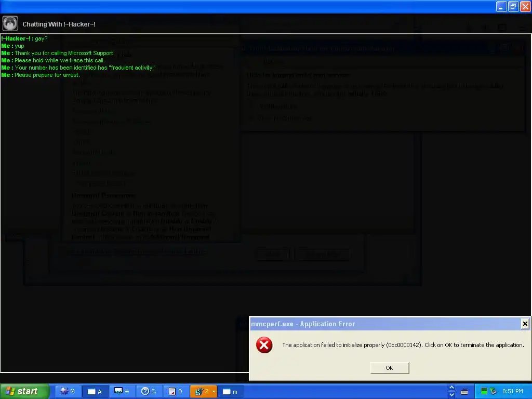Close the chat window with red X
This screenshot has width=532, height=399.
click(x=526, y=6)
